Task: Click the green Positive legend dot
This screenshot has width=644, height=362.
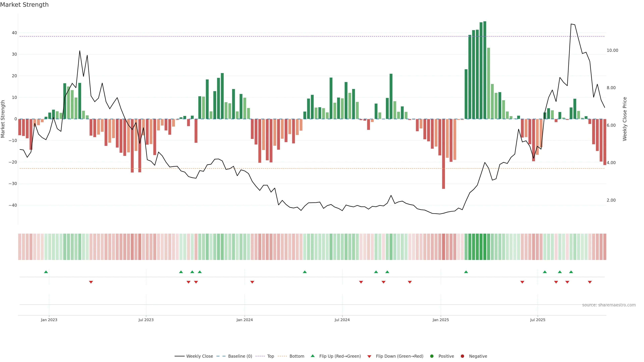Action: pyautogui.click(x=432, y=356)
